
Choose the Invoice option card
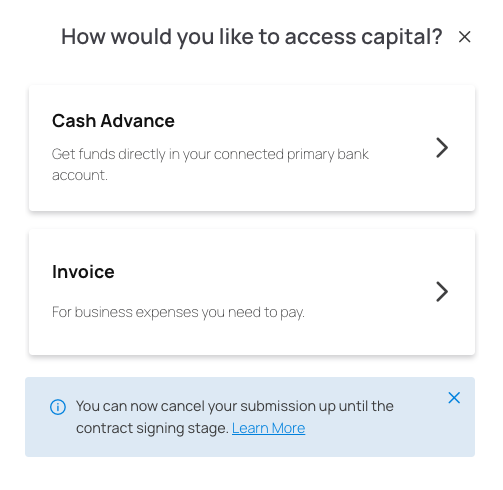pos(252,292)
